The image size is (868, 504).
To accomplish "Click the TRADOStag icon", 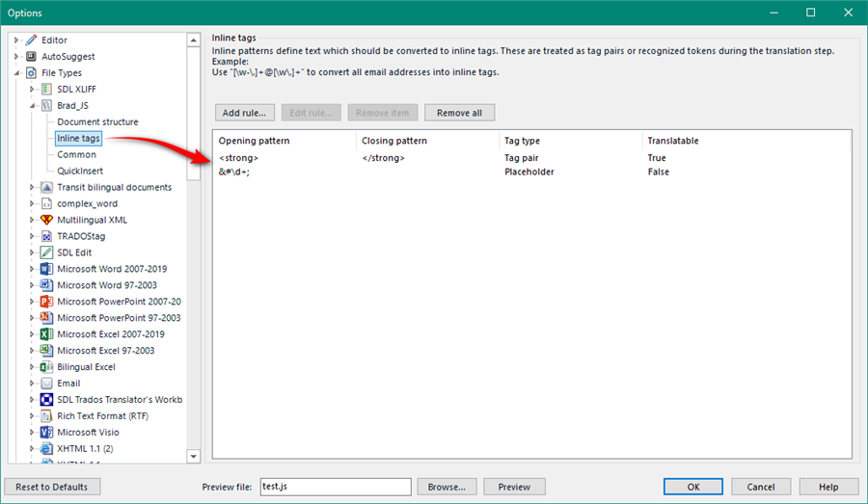I will [47, 236].
